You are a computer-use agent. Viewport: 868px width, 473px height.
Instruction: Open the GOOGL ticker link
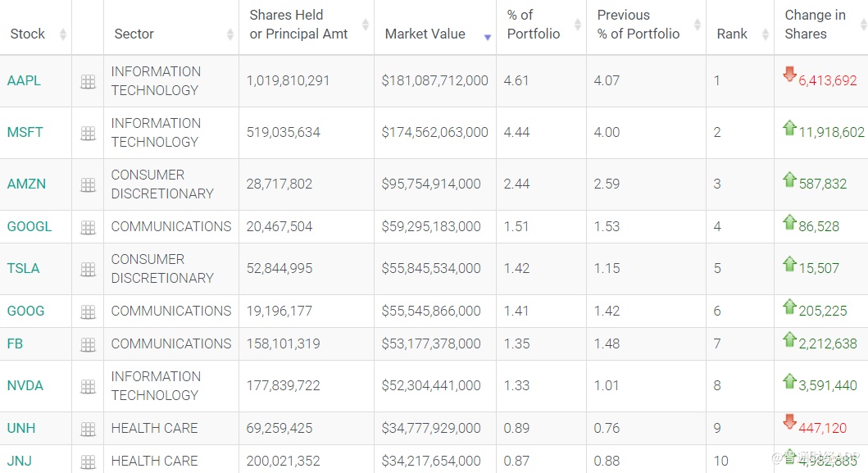coord(30,226)
